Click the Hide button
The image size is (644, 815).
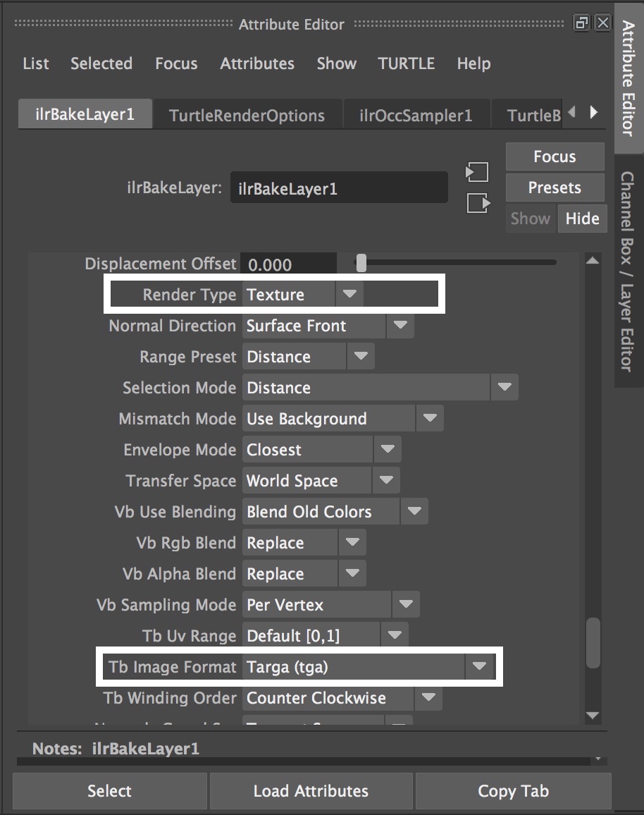coord(582,219)
